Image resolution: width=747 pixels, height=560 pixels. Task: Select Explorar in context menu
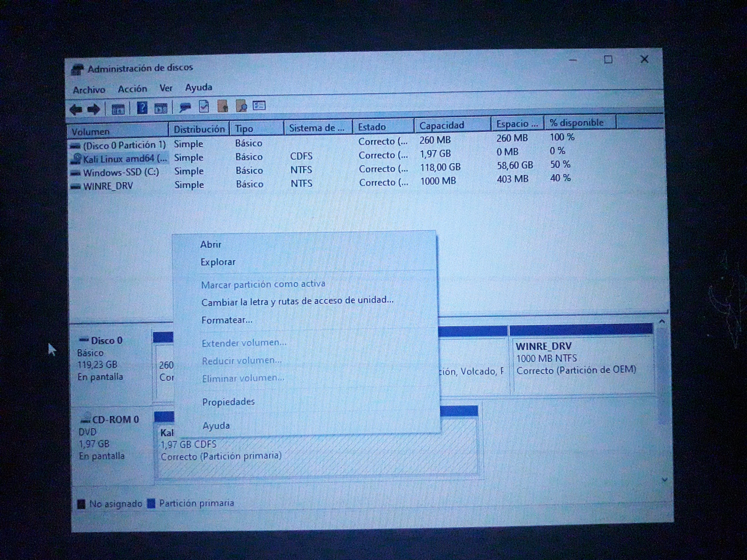[218, 262]
